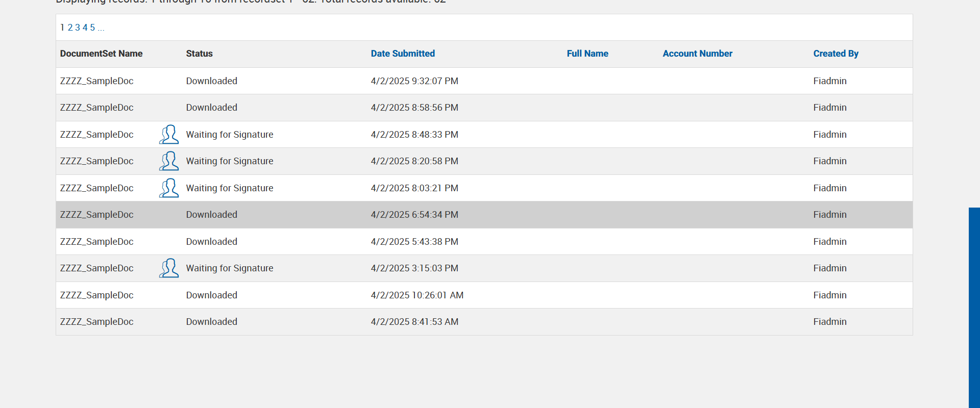Image resolution: width=980 pixels, height=408 pixels.
Task: Select the row submitted at 9:32:07 PM
Action: pos(414,81)
